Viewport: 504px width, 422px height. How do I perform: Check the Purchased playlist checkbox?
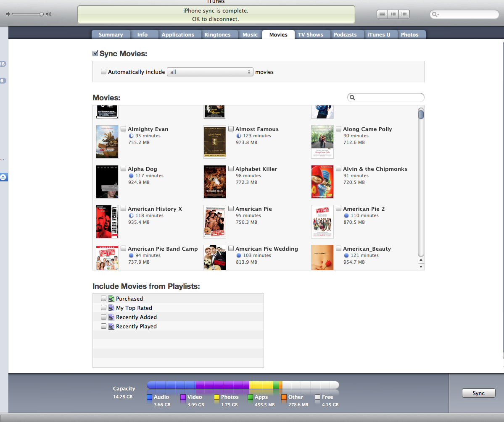point(103,299)
